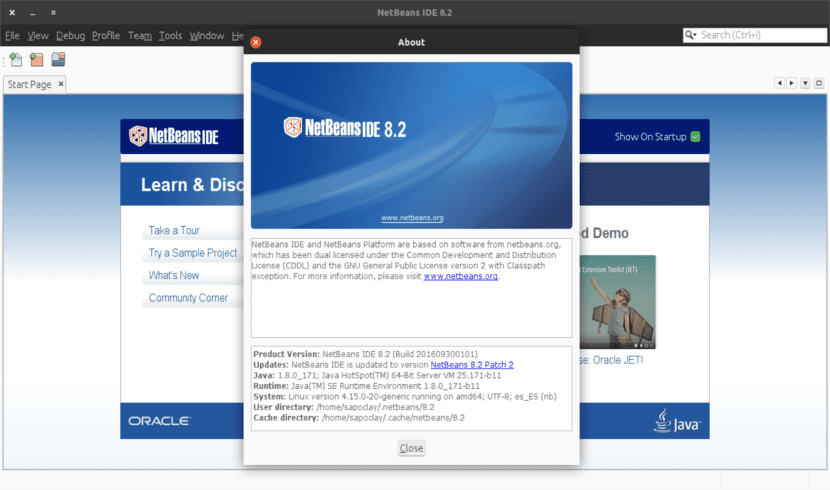Close the Start Page tab with its x
The image size is (830, 490).
[61, 85]
